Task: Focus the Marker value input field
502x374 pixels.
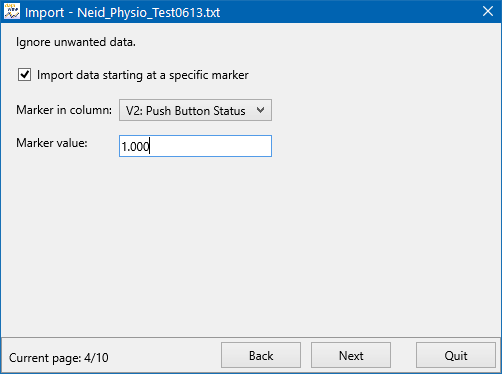Action: click(x=195, y=146)
